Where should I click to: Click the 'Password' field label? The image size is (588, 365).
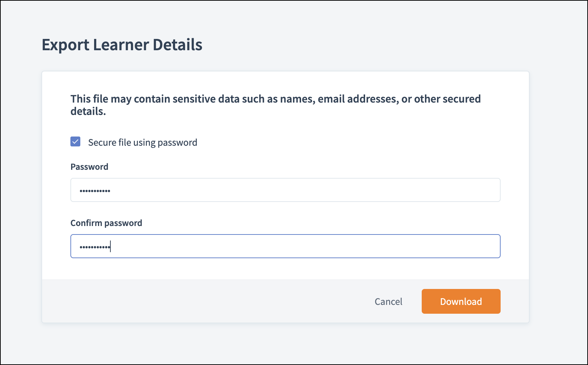tap(89, 167)
